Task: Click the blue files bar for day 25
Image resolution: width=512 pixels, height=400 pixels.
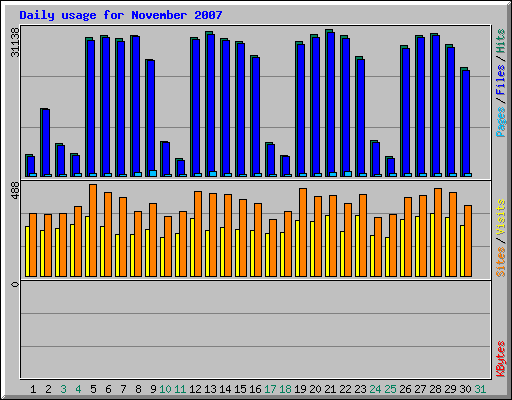Action: coord(391,167)
